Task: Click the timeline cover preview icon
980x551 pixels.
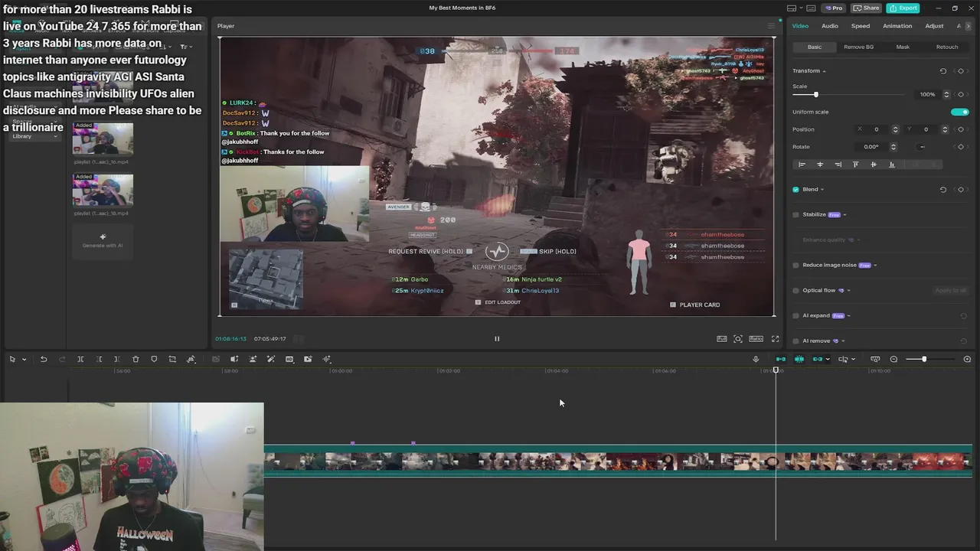Action: (x=875, y=359)
